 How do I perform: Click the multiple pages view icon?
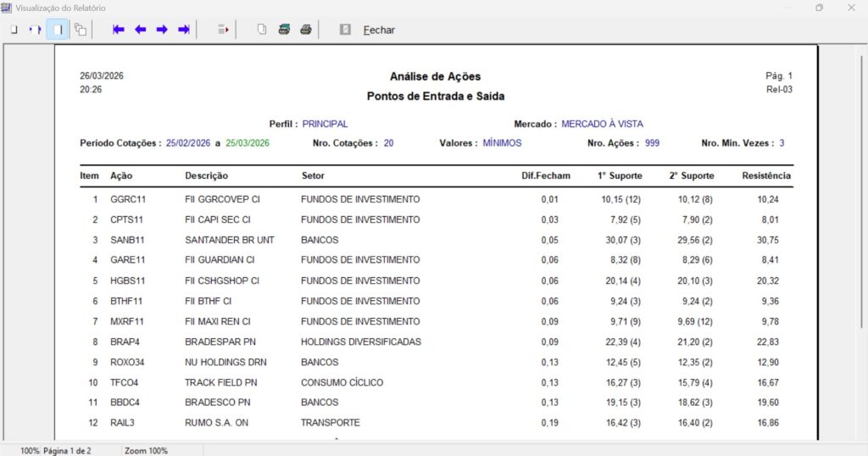tap(81, 30)
